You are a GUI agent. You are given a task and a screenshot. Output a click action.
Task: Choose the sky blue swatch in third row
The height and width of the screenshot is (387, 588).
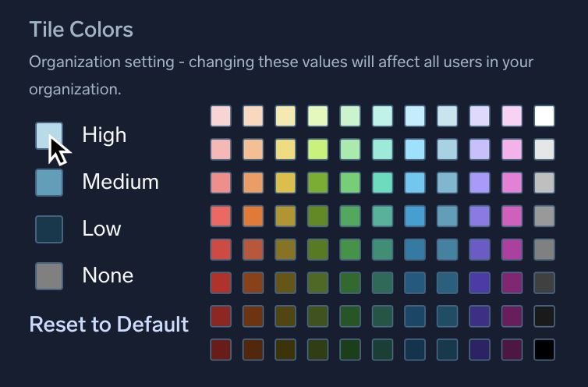click(x=415, y=183)
